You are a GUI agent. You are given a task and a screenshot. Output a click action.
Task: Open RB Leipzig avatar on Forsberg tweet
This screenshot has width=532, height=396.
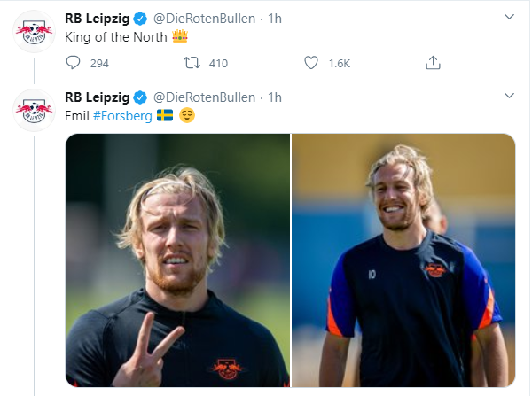point(35,109)
